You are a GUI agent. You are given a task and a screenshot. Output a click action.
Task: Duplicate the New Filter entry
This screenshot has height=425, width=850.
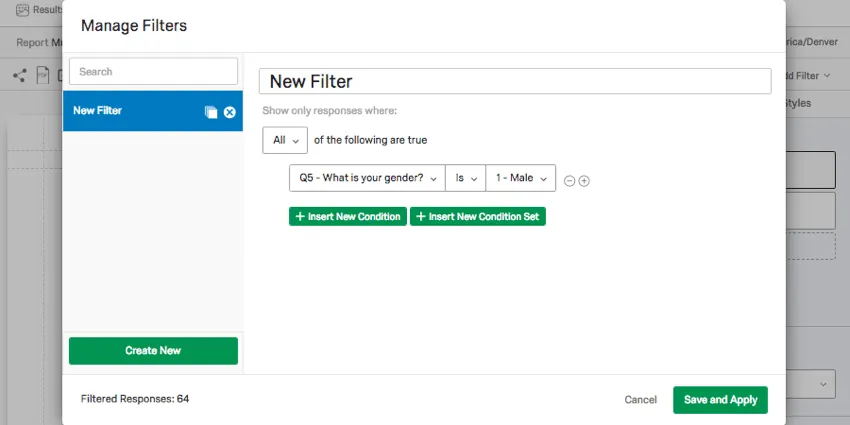coord(210,112)
